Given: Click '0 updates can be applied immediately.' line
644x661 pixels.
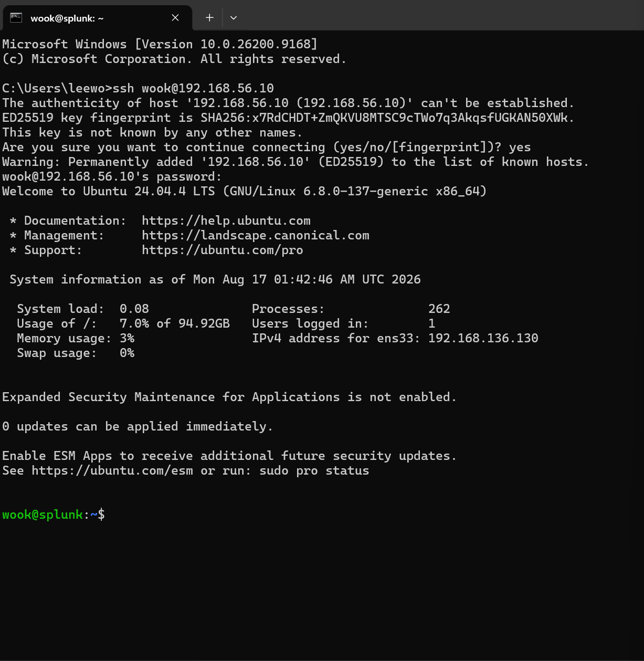Looking at the screenshot, I should 138,427.
